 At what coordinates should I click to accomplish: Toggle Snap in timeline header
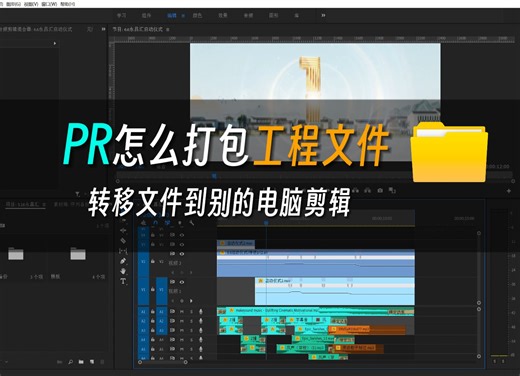click(x=155, y=223)
